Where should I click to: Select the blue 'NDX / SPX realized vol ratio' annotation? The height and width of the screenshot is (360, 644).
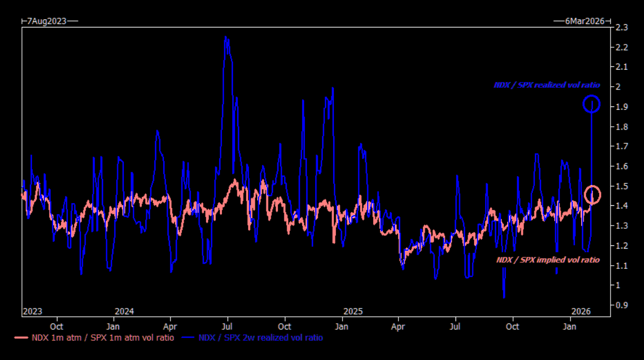pos(546,85)
